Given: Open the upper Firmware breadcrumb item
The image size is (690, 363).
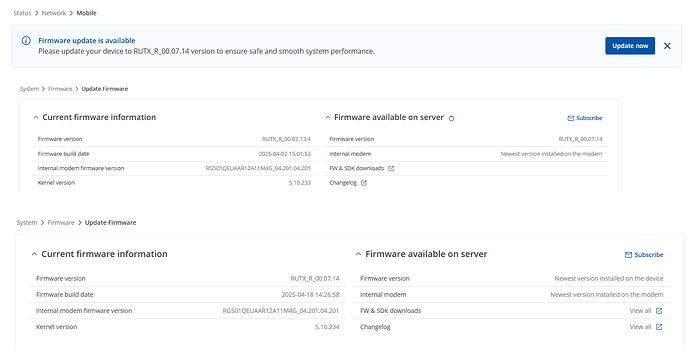Looking at the screenshot, I should point(60,89).
